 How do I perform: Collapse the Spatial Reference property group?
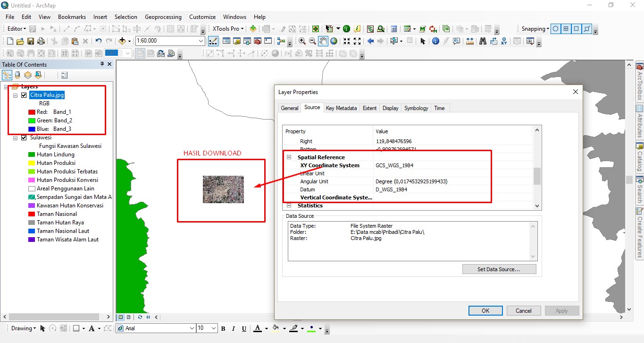(x=288, y=157)
